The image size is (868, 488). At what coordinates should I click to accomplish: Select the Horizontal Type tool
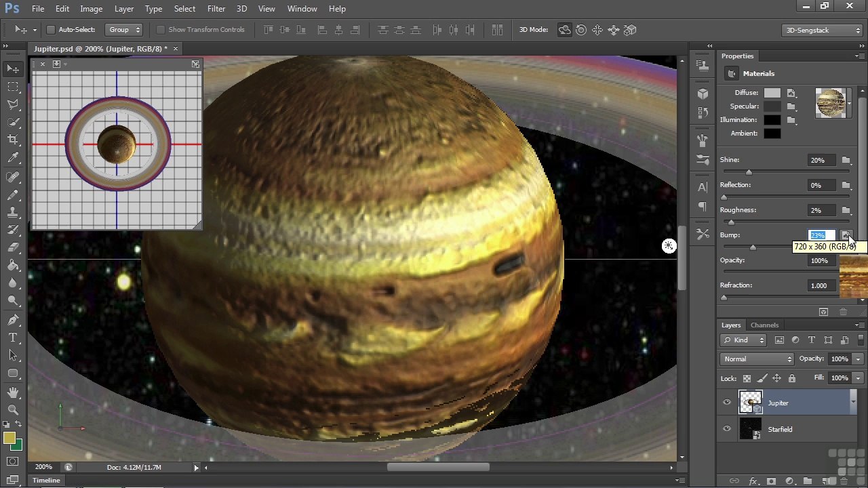click(x=13, y=337)
